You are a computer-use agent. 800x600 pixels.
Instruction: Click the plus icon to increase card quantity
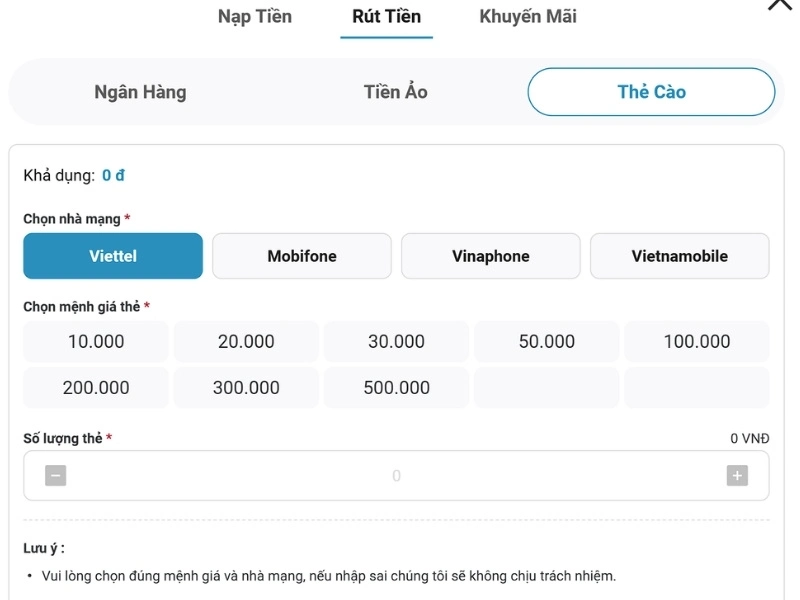pos(736,475)
